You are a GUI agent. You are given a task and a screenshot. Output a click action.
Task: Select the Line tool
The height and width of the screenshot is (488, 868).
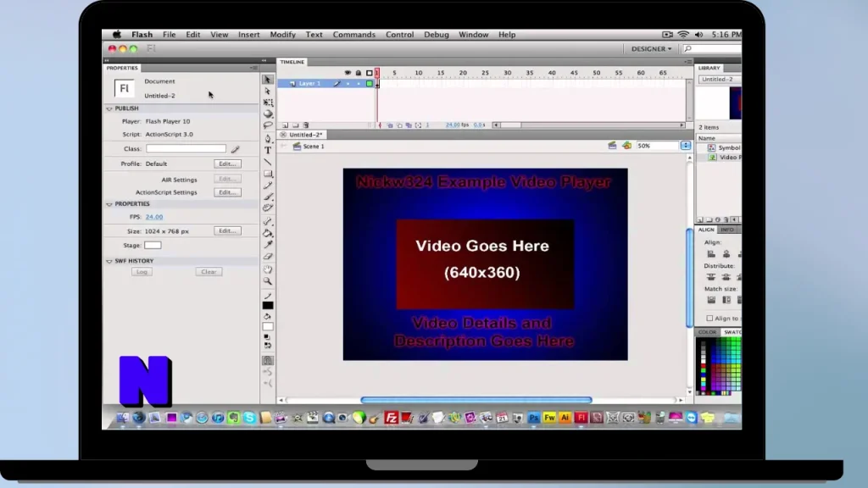(x=268, y=162)
